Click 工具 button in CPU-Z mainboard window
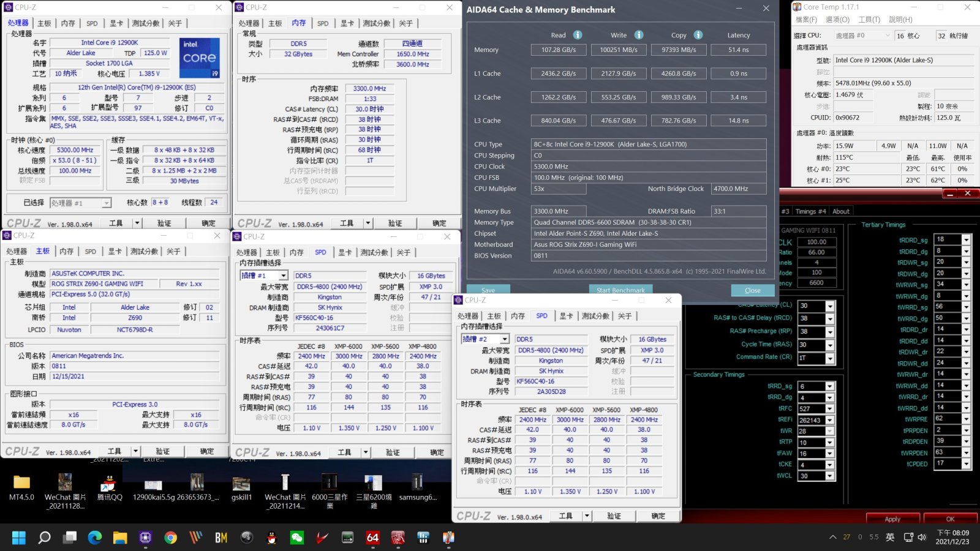The width and height of the screenshot is (980, 551). (115, 451)
